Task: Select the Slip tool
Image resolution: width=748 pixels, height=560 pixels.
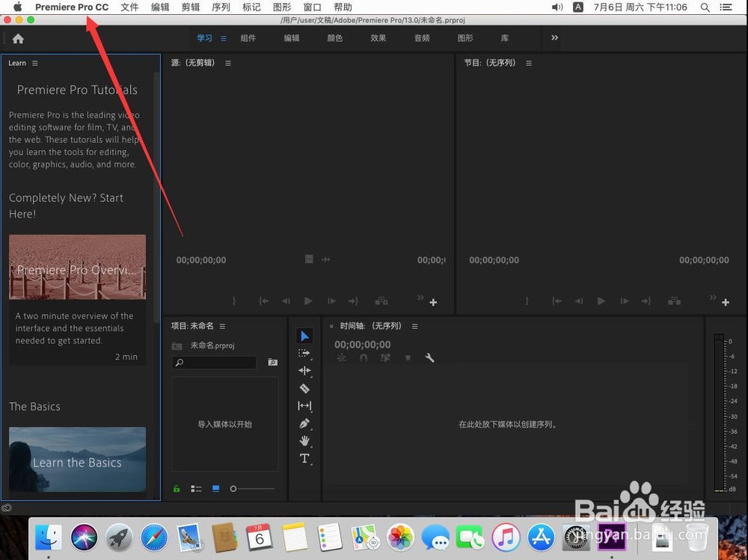Action: (304, 406)
